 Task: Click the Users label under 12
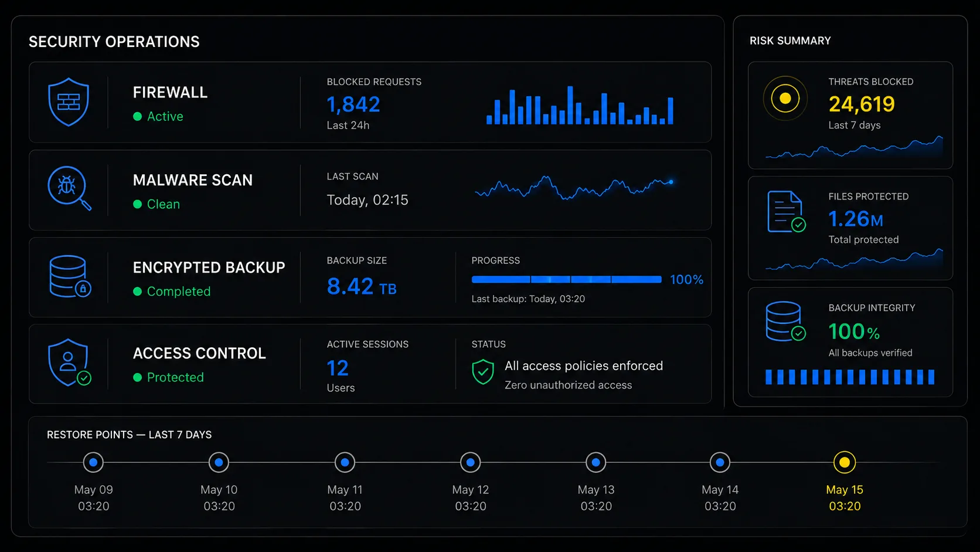[x=341, y=388]
